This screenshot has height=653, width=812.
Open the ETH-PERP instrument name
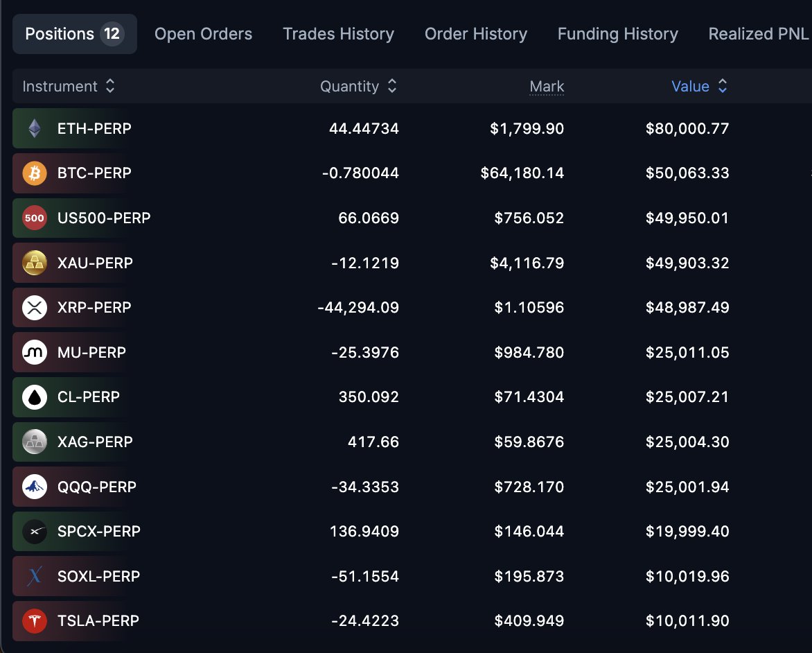click(x=94, y=128)
